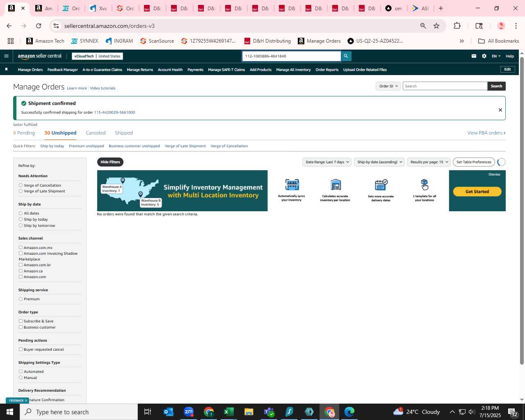This screenshot has height=420, width=525.
Task: Open the vCloudTech United States account switcher
Action: 97,56
